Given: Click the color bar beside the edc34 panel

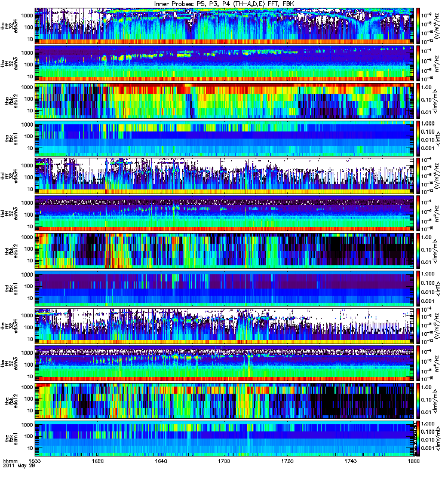Looking at the screenshot, I should coord(418,326).
